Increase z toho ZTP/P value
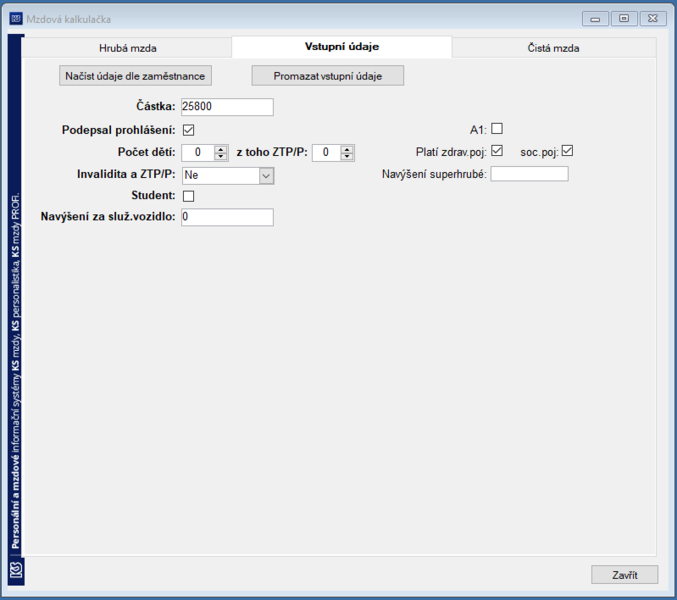This screenshot has width=677, height=600. coord(347,149)
